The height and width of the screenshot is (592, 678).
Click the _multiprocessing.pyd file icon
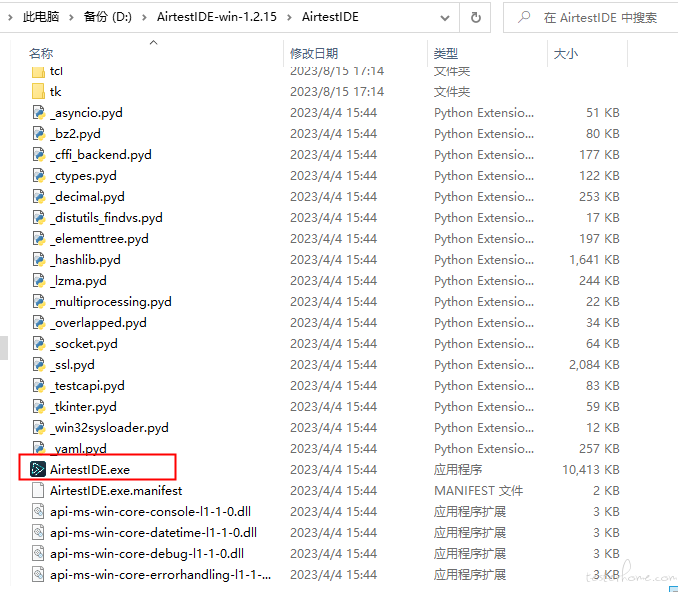[38, 301]
